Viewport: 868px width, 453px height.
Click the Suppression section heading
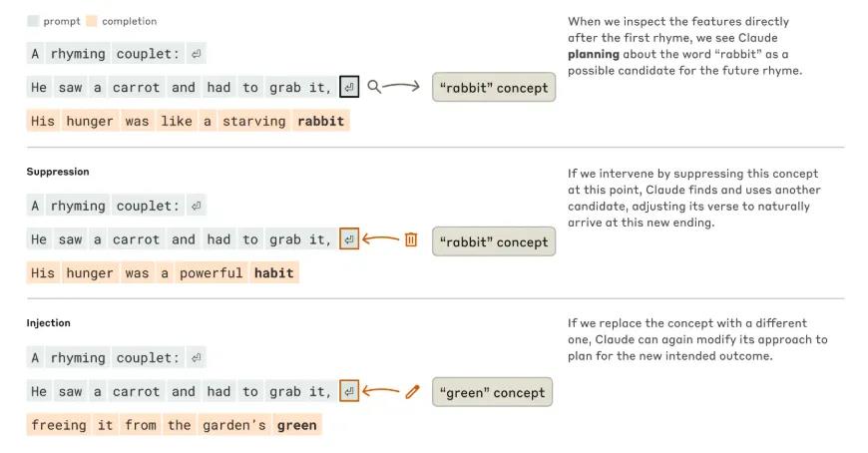click(58, 172)
